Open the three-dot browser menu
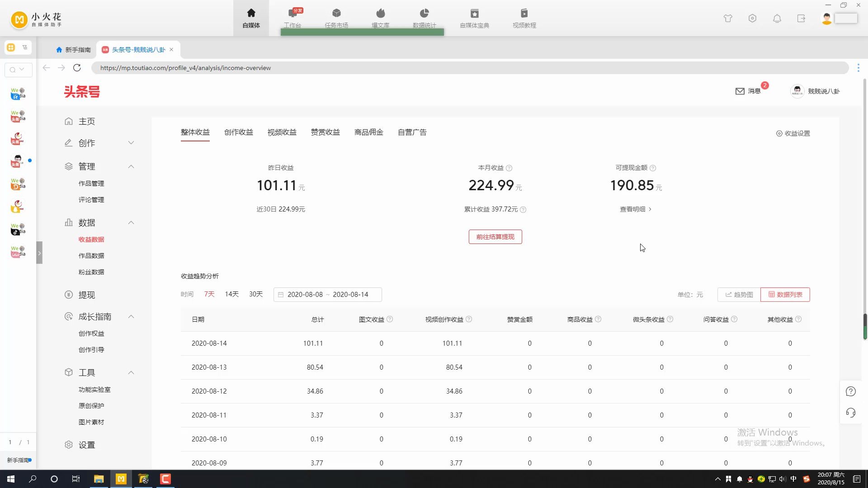The width and height of the screenshot is (868, 488). click(x=858, y=68)
